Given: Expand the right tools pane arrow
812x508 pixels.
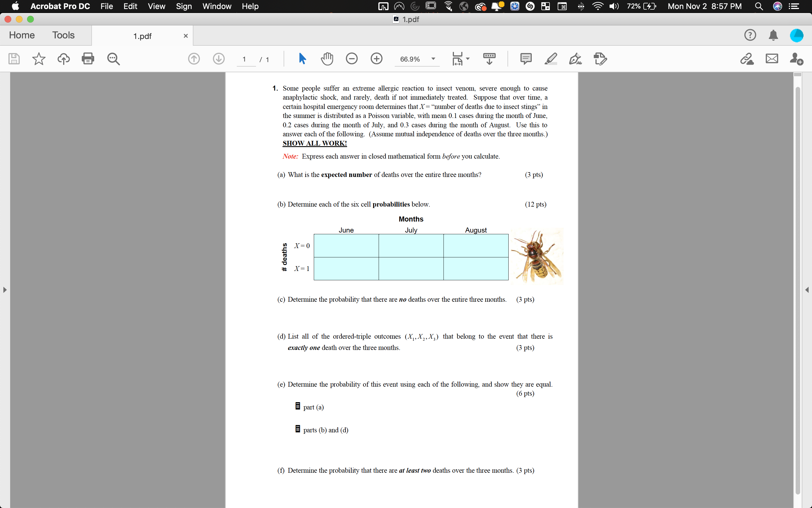Looking at the screenshot, I should click(x=807, y=290).
